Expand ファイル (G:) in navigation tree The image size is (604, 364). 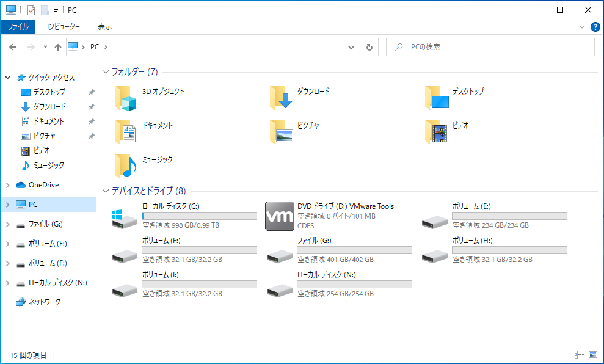(x=8, y=224)
